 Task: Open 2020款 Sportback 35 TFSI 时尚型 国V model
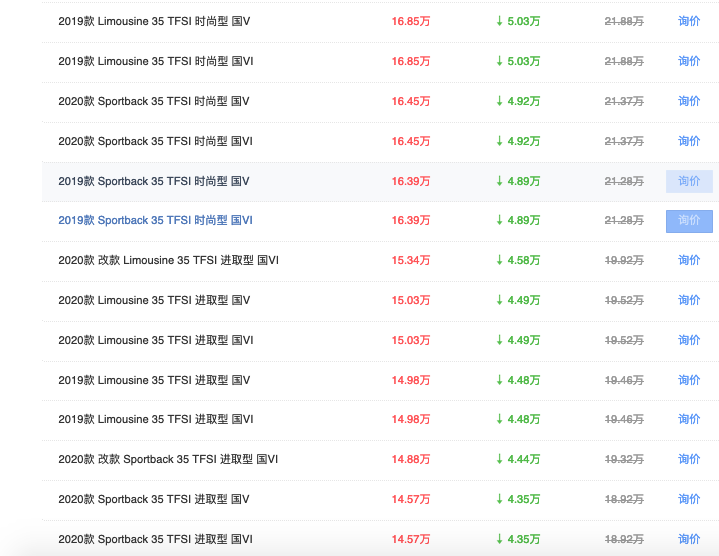click(154, 101)
